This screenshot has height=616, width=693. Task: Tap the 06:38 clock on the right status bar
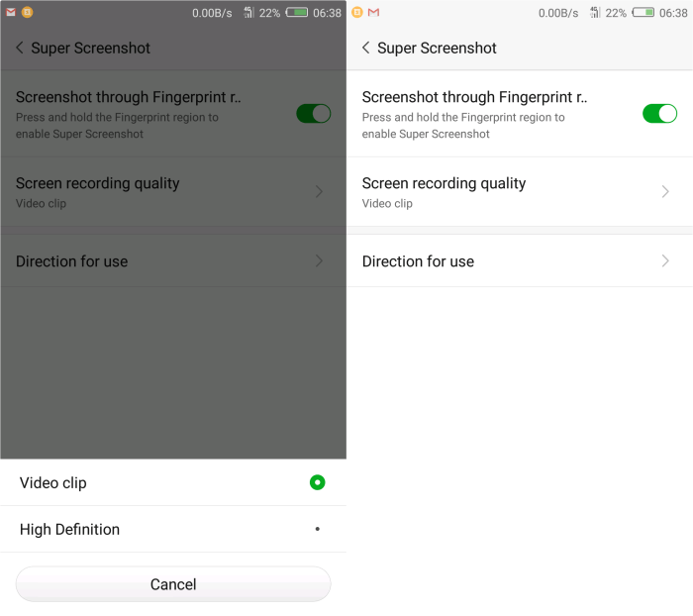[673, 13]
